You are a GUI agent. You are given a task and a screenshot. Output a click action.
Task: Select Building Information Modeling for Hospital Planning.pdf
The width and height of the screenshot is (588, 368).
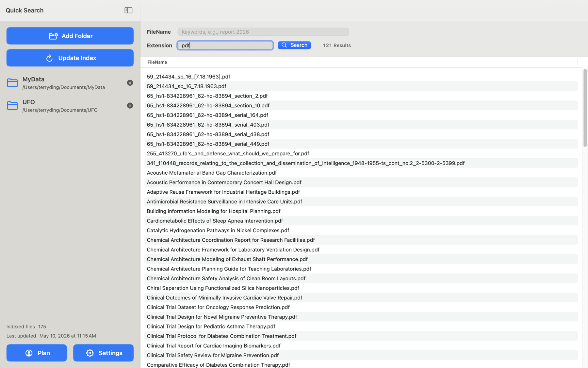pos(361,211)
